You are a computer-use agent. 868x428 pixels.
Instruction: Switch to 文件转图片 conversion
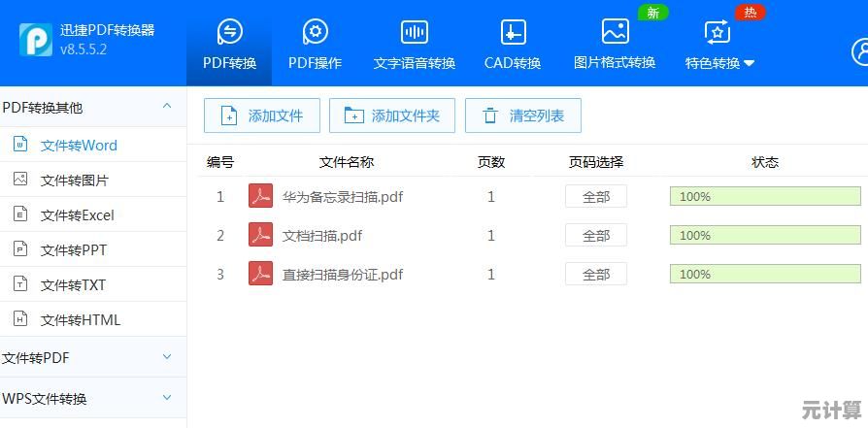coord(75,181)
